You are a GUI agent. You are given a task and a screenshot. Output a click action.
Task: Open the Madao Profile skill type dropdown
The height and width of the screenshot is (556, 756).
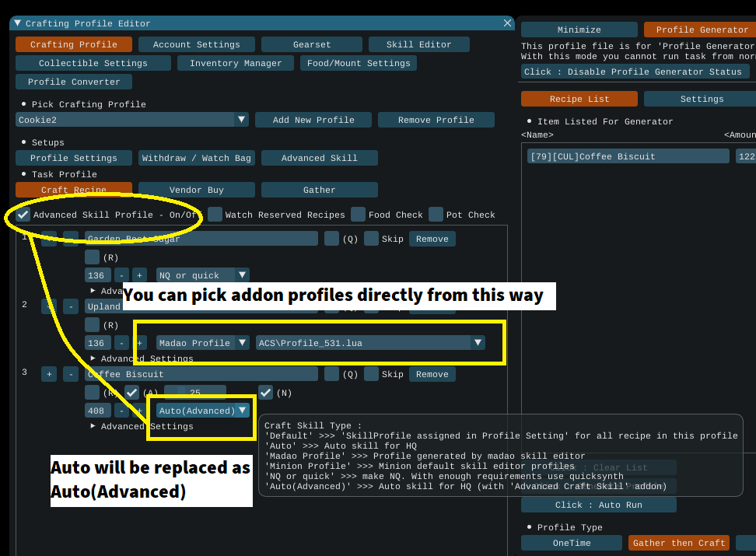click(x=242, y=343)
